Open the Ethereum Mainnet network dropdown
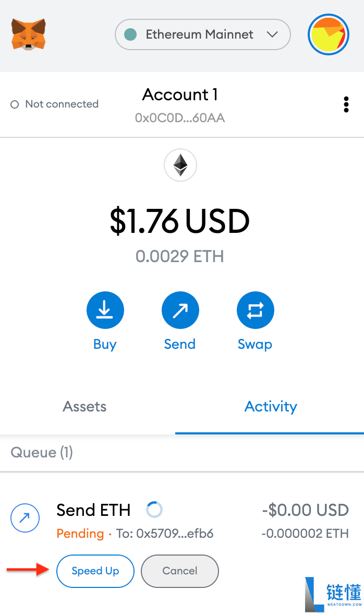 [x=202, y=34]
